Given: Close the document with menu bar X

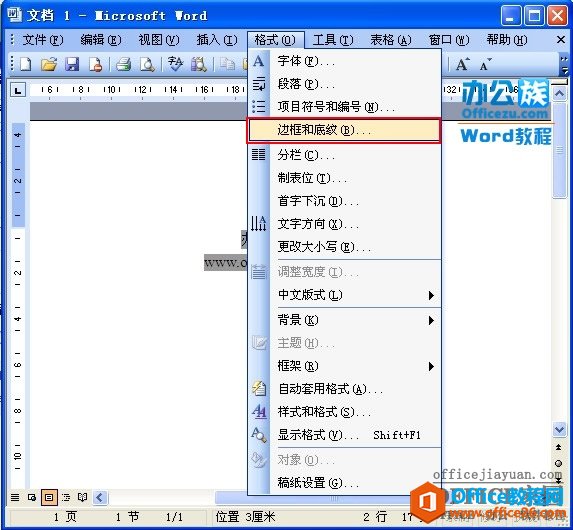Looking at the screenshot, I should tap(561, 39).
